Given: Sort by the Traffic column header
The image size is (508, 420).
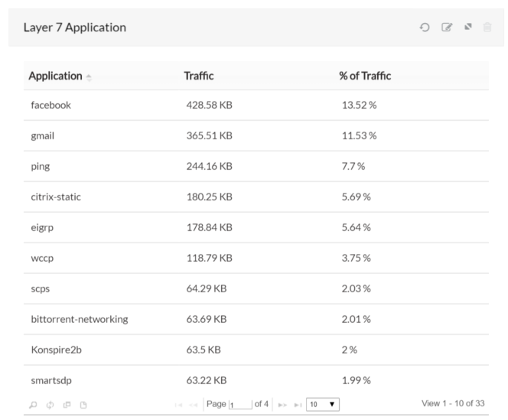Looking at the screenshot, I should [x=199, y=77].
